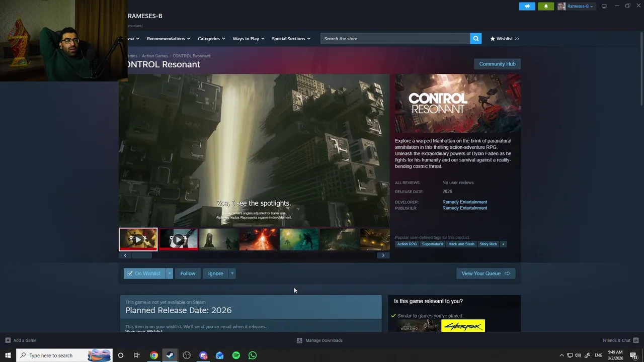The image size is (644, 362).
Task: Open the Ignore options dropdown arrow
Action: (x=232, y=274)
